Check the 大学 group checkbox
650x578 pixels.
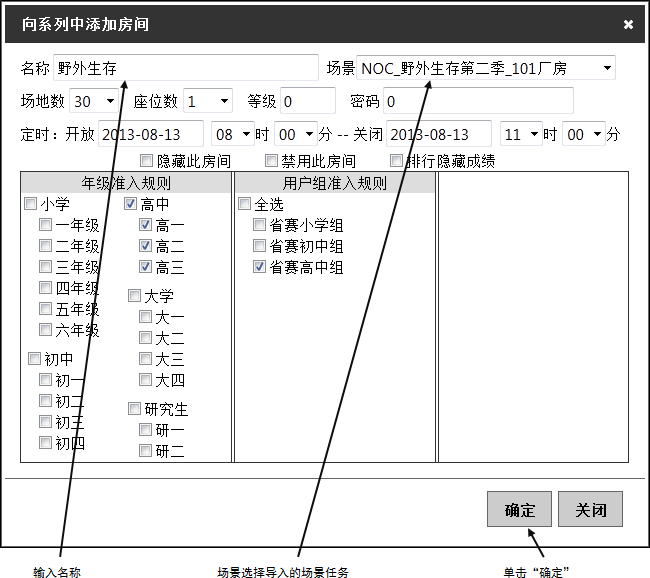click(x=134, y=296)
